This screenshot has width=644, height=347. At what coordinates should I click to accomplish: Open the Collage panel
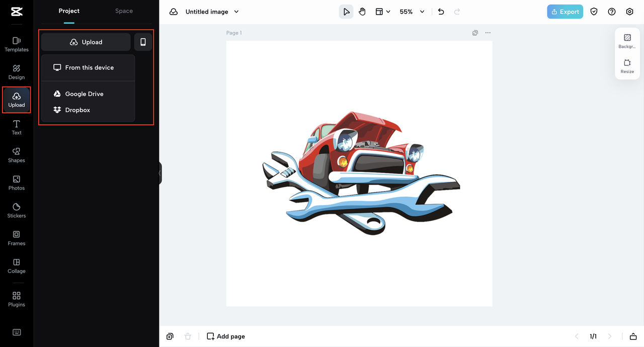(17, 266)
